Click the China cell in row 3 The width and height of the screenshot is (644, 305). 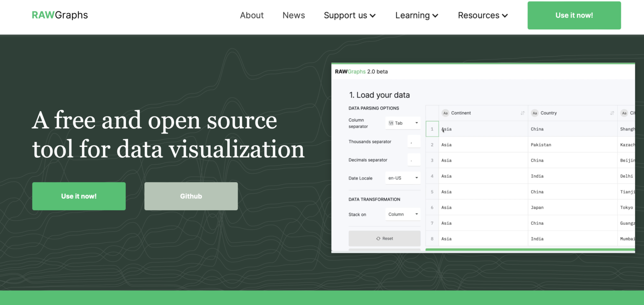pos(573,160)
